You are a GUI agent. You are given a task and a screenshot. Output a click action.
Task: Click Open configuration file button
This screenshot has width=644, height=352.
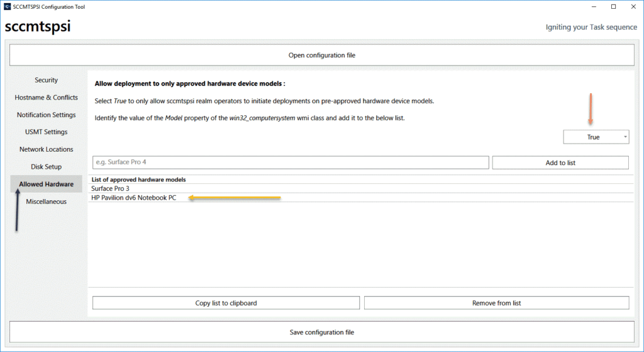pyautogui.click(x=321, y=55)
